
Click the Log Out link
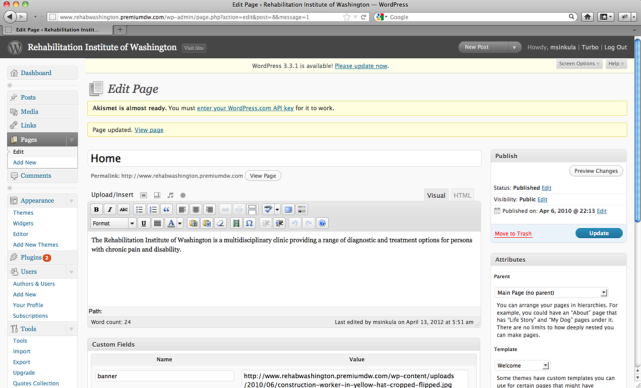click(616, 47)
